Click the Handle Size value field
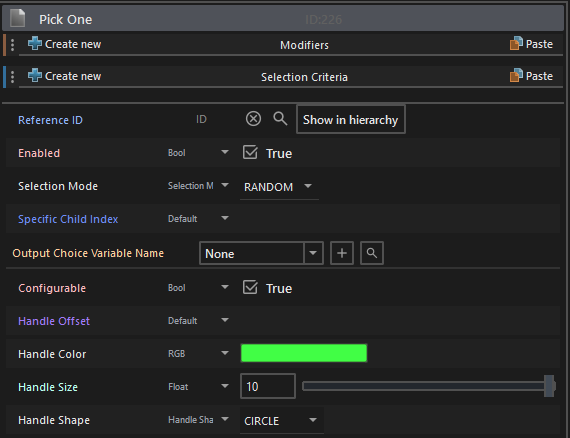This screenshot has width=570, height=438. (268, 386)
